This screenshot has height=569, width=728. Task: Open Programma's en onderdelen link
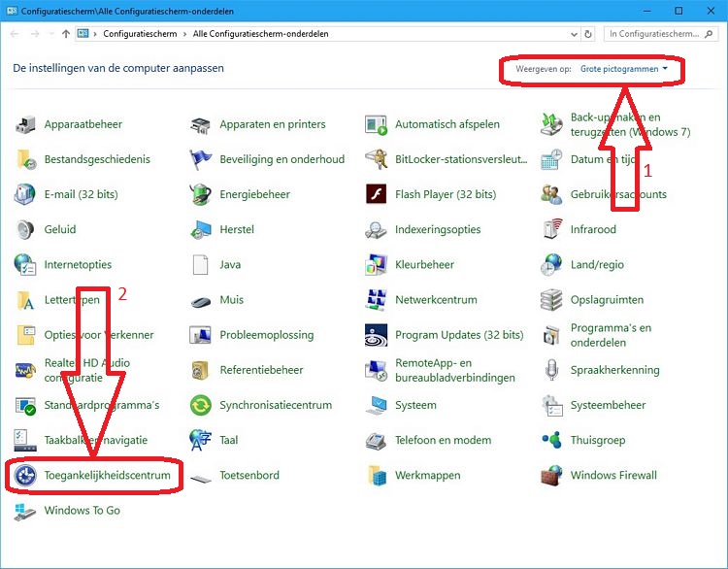(611, 335)
